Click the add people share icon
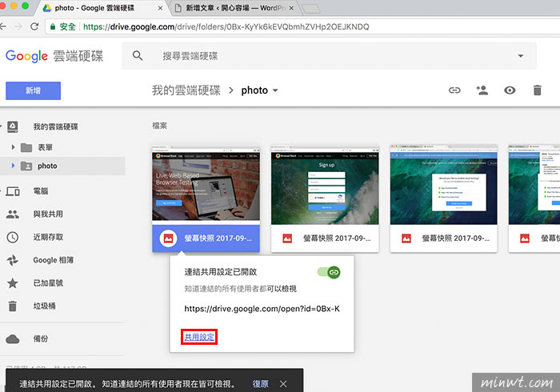The image size is (560, 392). tap(482, 90)
